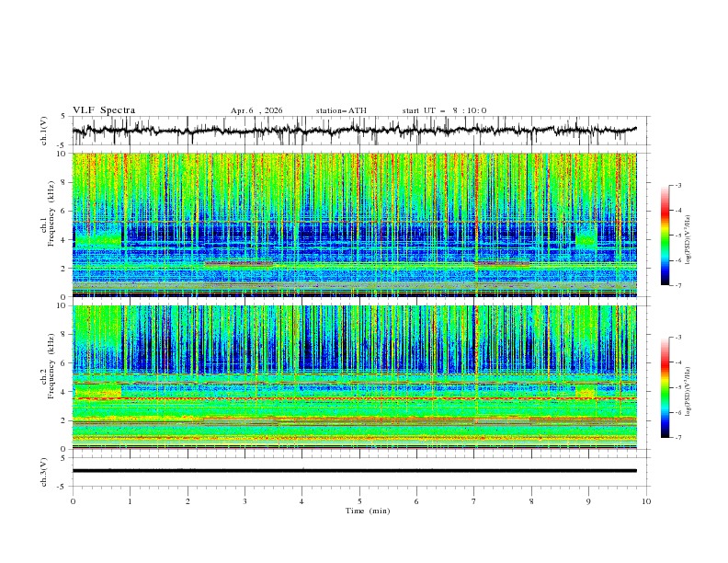Click the "-7" label on lower colorbar
The height and width of the screenshot is (563, 728).
(x=677, y=437)
